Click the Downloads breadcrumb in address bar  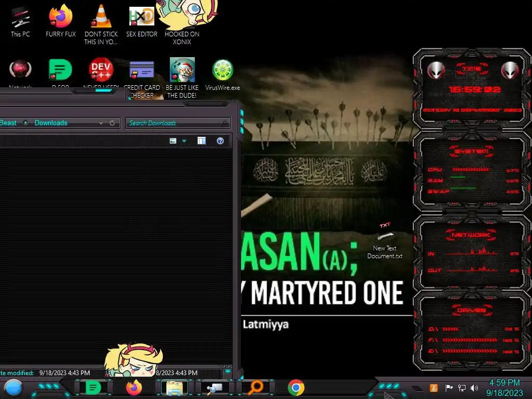click(x=51, y=123)
